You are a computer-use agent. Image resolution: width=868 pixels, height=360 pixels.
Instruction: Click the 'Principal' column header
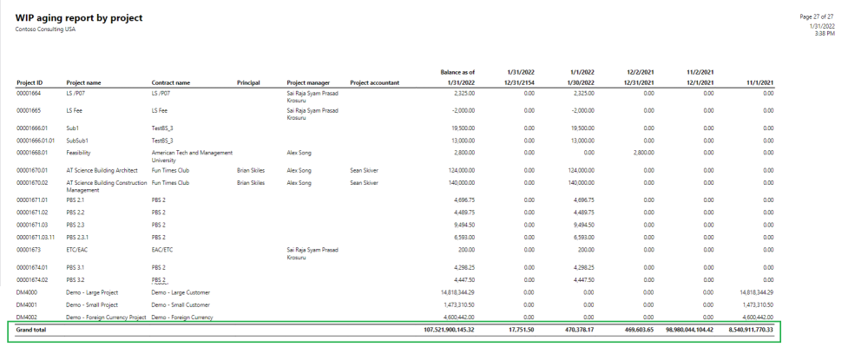pos(248,83)
